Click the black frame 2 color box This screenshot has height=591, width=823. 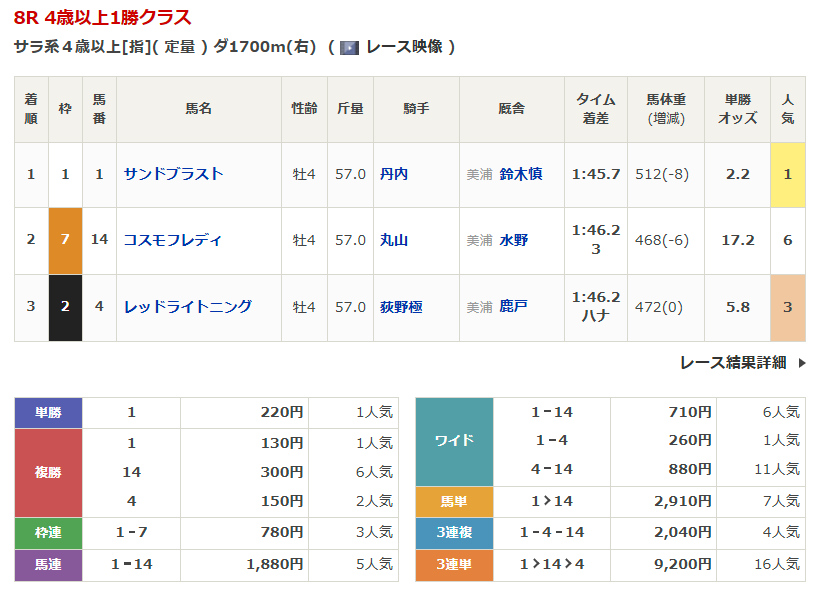65,307
